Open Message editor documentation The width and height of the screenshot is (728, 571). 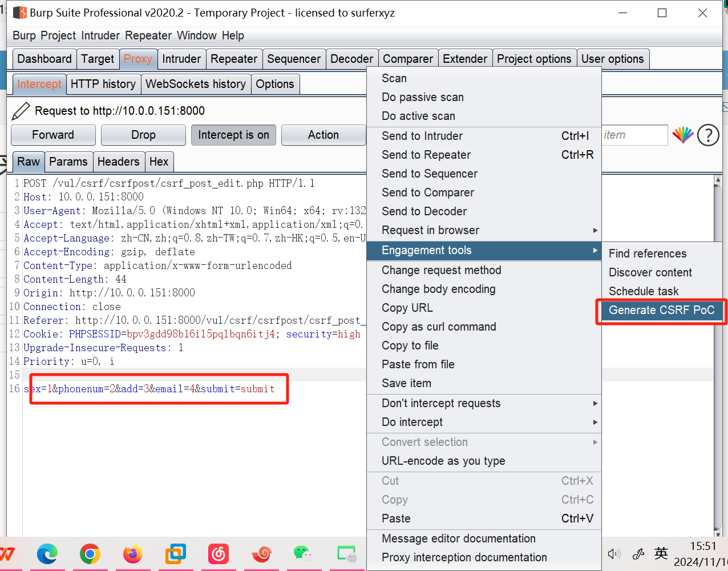tap(484, 538)
